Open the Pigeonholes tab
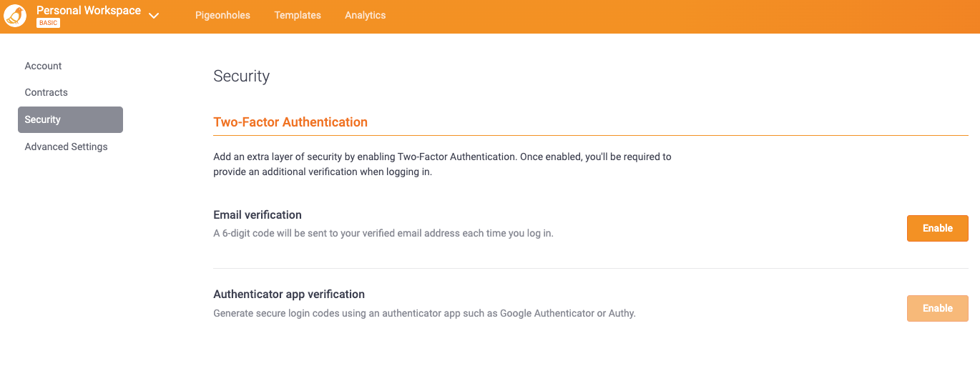This screenshot has height=381, width=980. tap(222, 15)
